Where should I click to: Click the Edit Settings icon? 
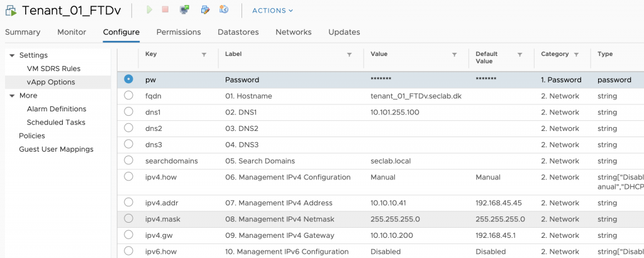click(204, 10)
